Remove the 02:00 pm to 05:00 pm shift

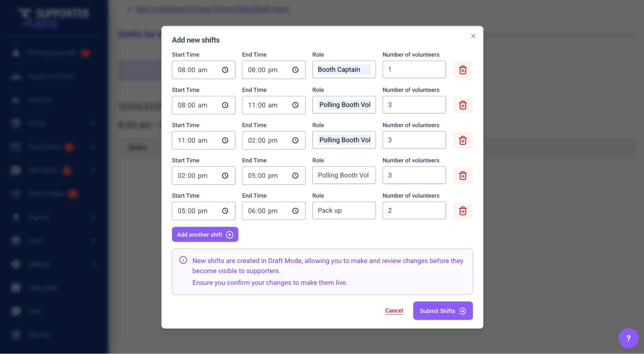(463, 175)
